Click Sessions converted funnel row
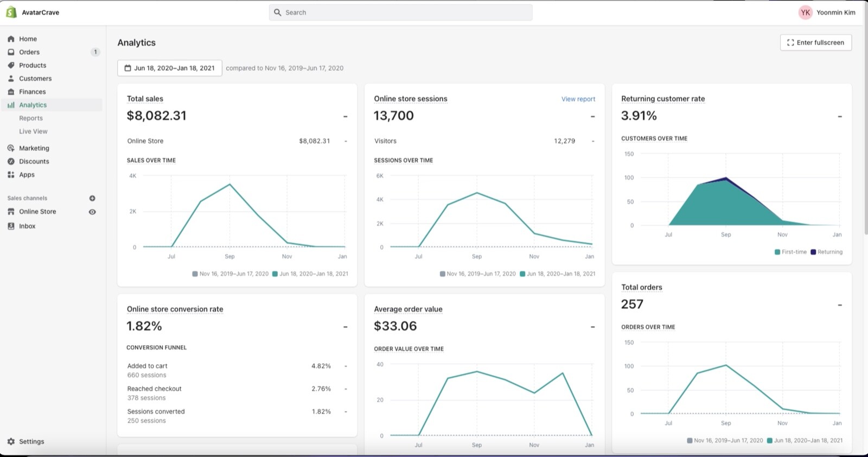 point(237,416)
